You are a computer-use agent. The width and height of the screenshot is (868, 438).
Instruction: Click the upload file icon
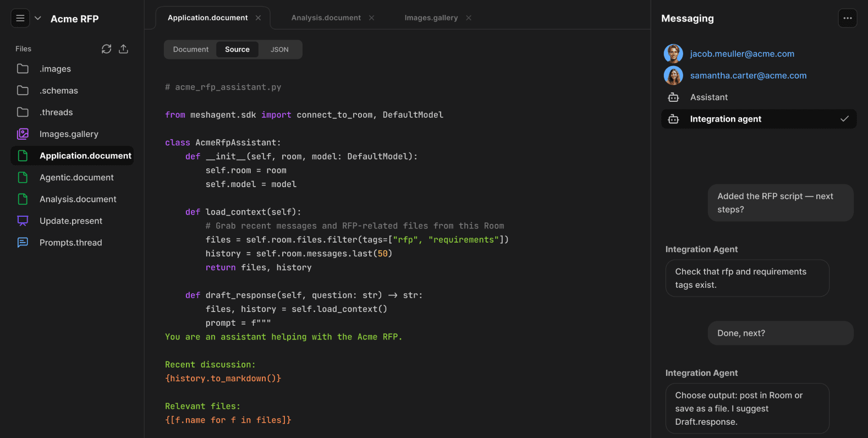124,49
